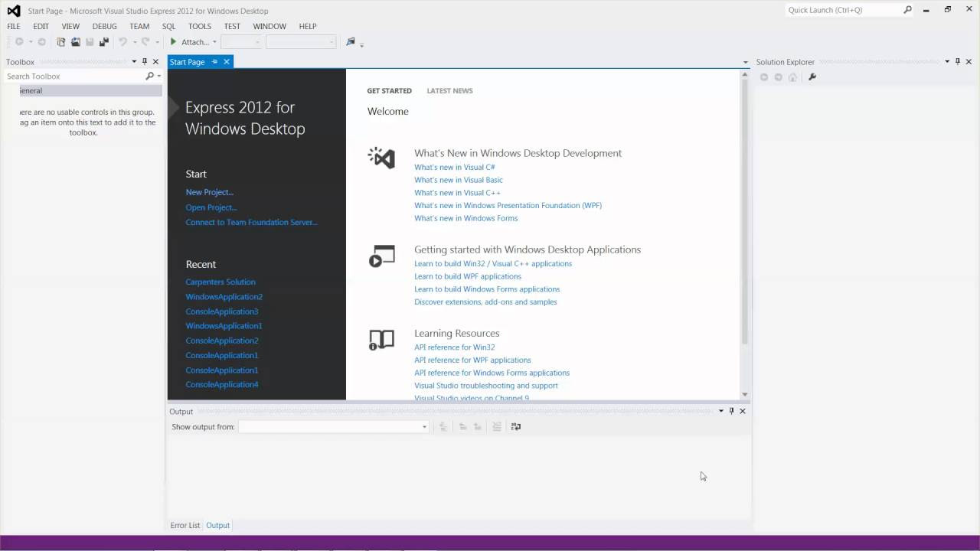The width and height of the screenshot is (980, 551).
Task: Toggle Auto Hide pin on Output panel
Action: [731, 411]
